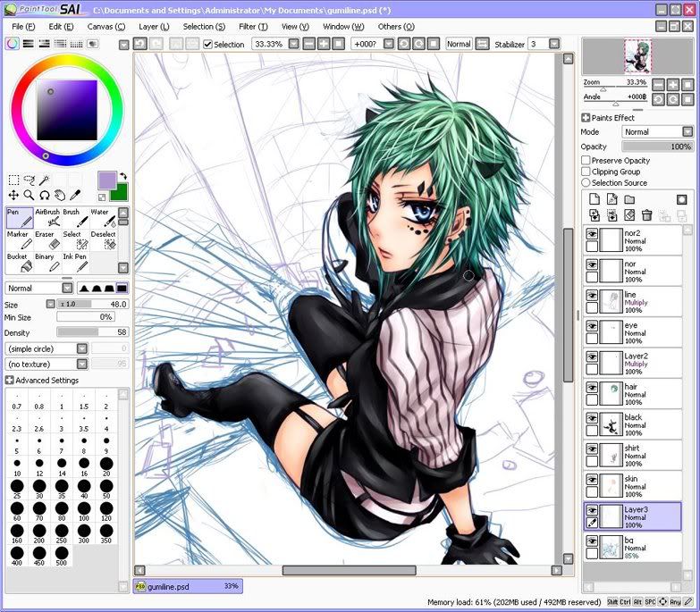Image resolution: width=700 pixels, height=612 pixels.
Task: Click the horizontal canvas scrollbar thumb
Action: click(x=350, y=570)
